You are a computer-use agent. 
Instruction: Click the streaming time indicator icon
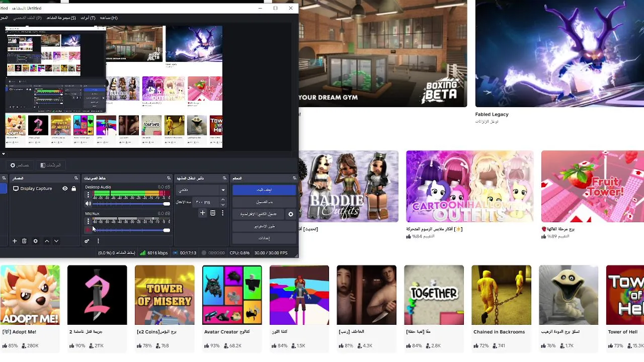[x=177, y=253]
